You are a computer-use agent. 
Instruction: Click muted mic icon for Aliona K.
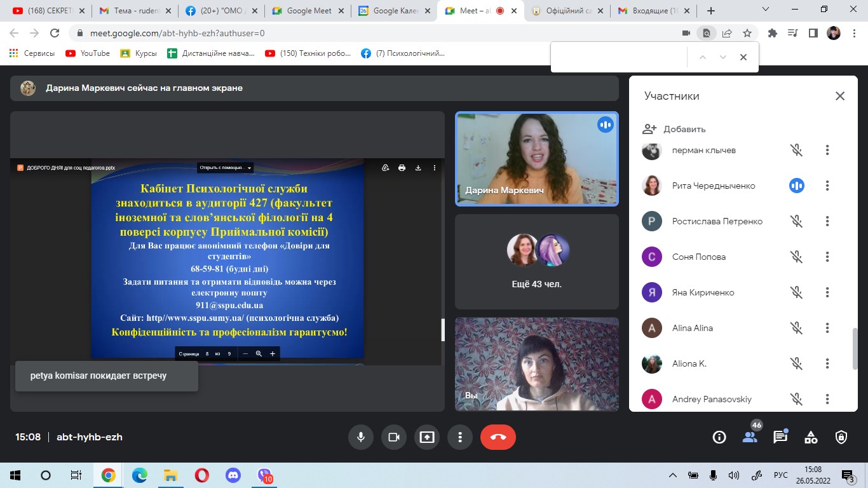(x=797, y=363)
